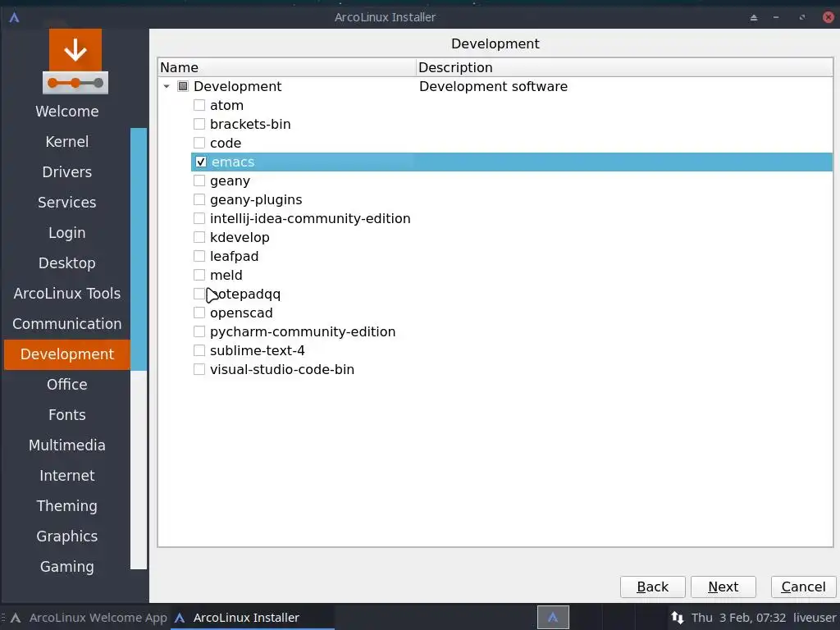Select the visual-studio-code-bin row text
The image size is (840, 630).
click(282, 369)
